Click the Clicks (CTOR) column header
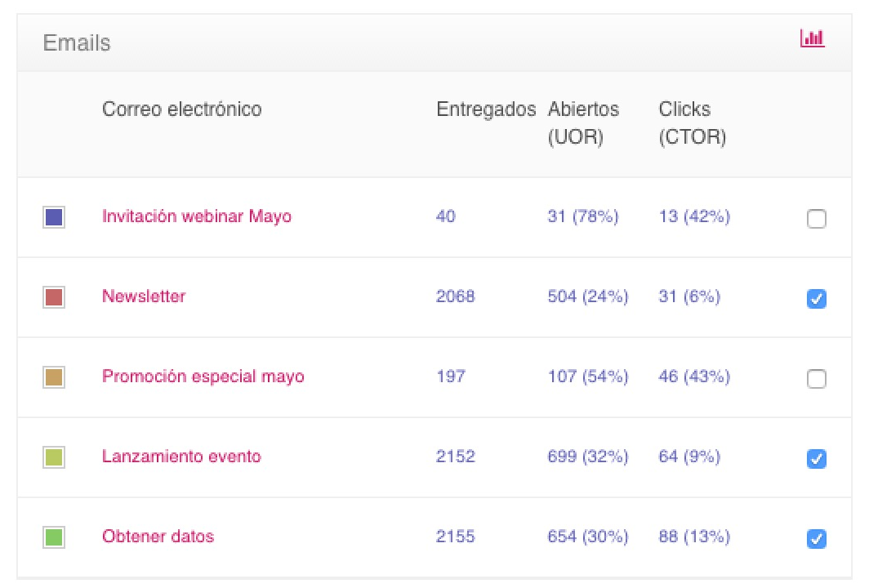 [x=692, y=122]
